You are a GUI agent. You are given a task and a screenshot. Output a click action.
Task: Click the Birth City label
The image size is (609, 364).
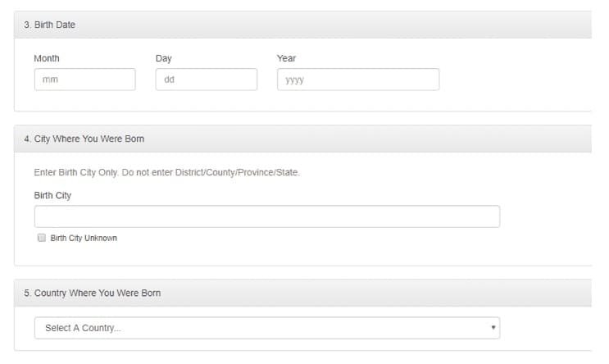coord(52,195)
